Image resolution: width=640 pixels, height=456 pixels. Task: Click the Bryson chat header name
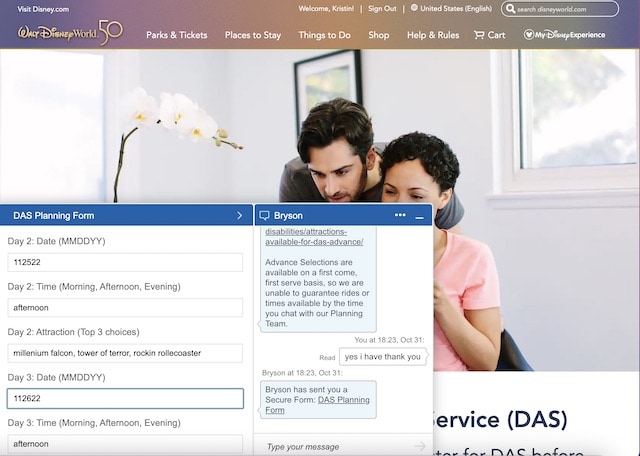pos(289,216)
